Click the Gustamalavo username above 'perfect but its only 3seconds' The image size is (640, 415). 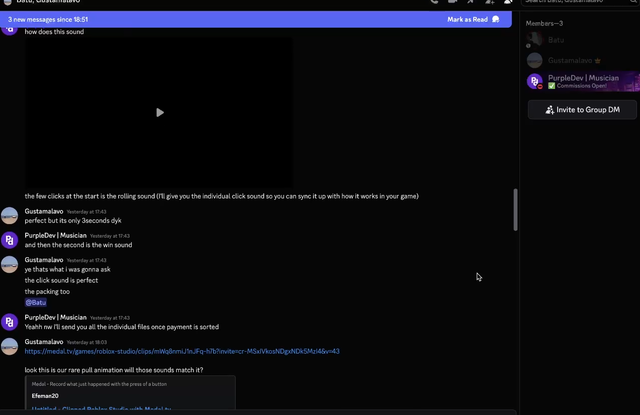(x=44, y=211)
